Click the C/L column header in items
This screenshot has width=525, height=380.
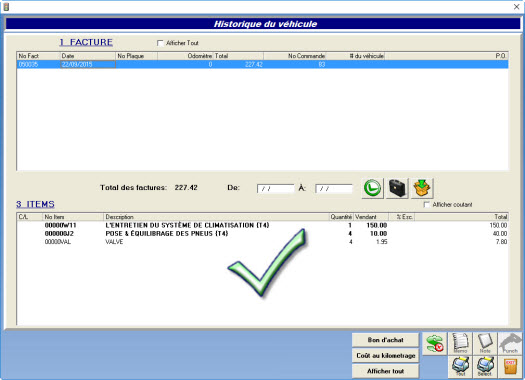30,217
